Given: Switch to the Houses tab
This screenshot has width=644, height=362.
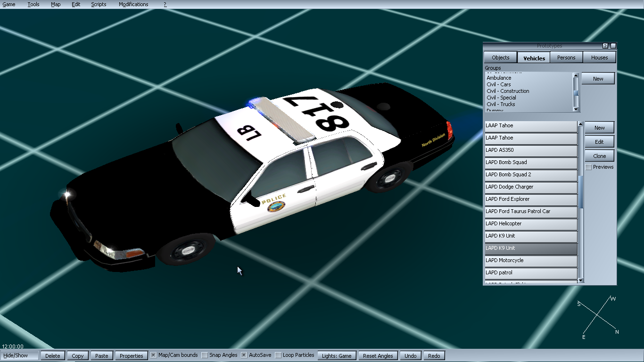Looking at the screenshot, I should 599,58.
